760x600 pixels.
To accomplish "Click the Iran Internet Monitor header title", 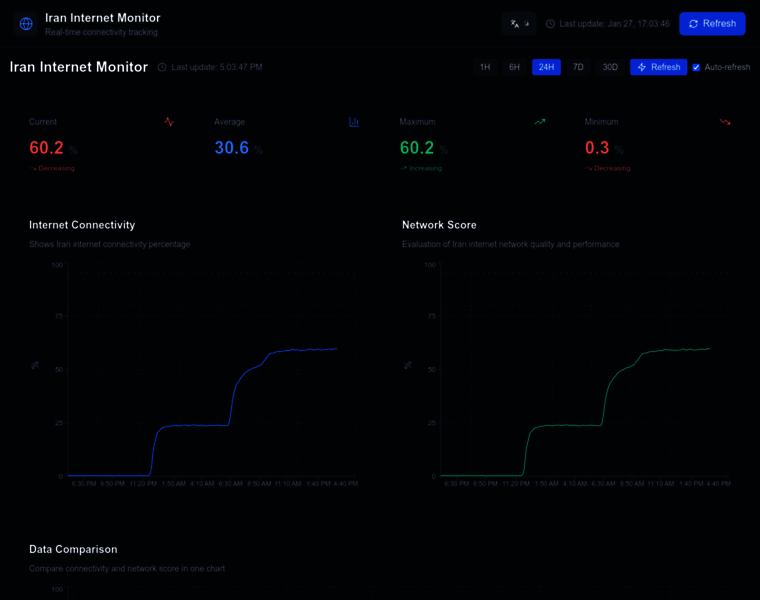I will pos(102,18).
